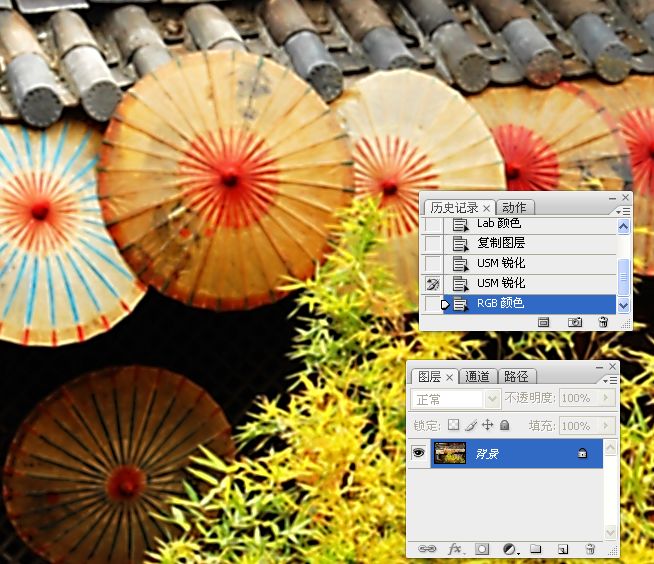Open the fx layer style menu

[x=455, y=549]
